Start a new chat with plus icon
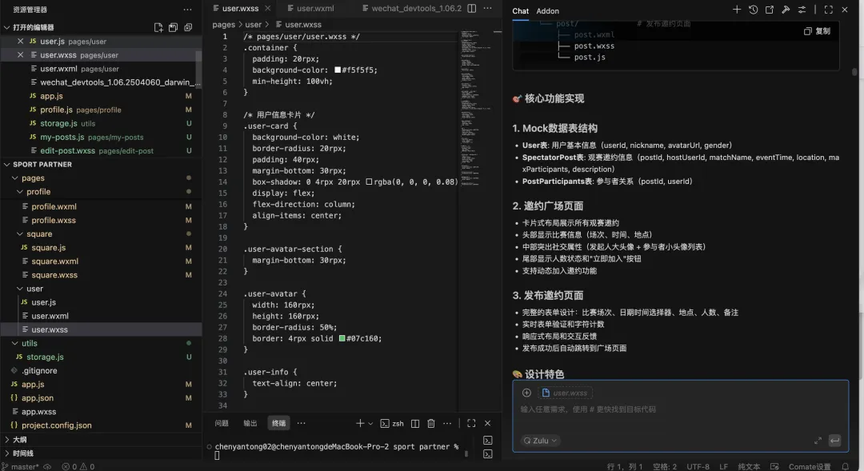This screenshot has height=471, width=864. pos(737,9)
